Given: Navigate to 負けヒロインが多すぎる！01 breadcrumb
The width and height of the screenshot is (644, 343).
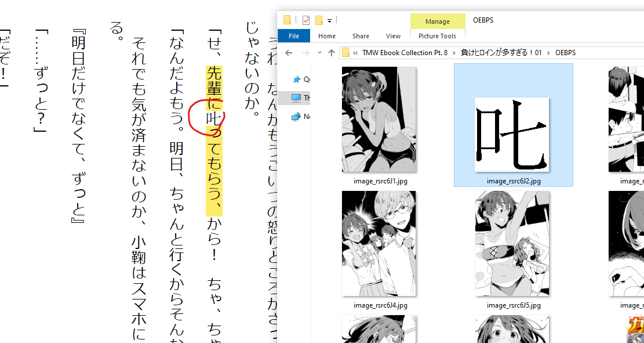Looking at the screenshot, I should pos(501,53).
